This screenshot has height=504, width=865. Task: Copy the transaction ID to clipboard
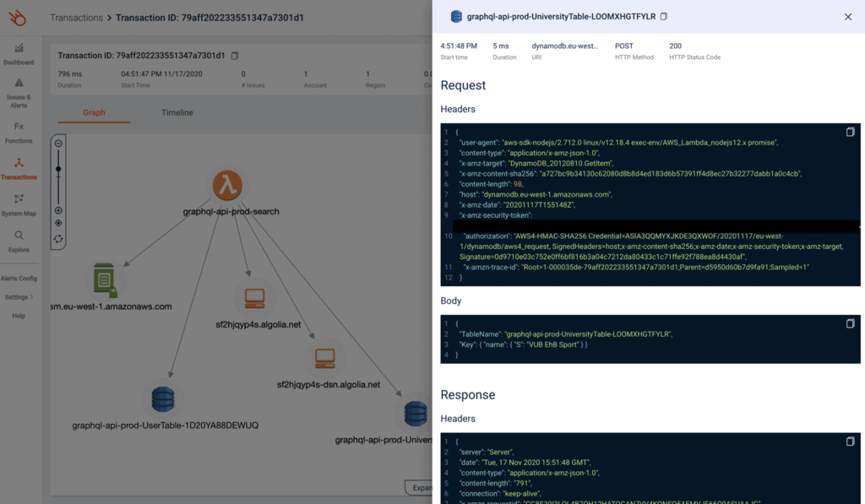click(x=235, y=56)
